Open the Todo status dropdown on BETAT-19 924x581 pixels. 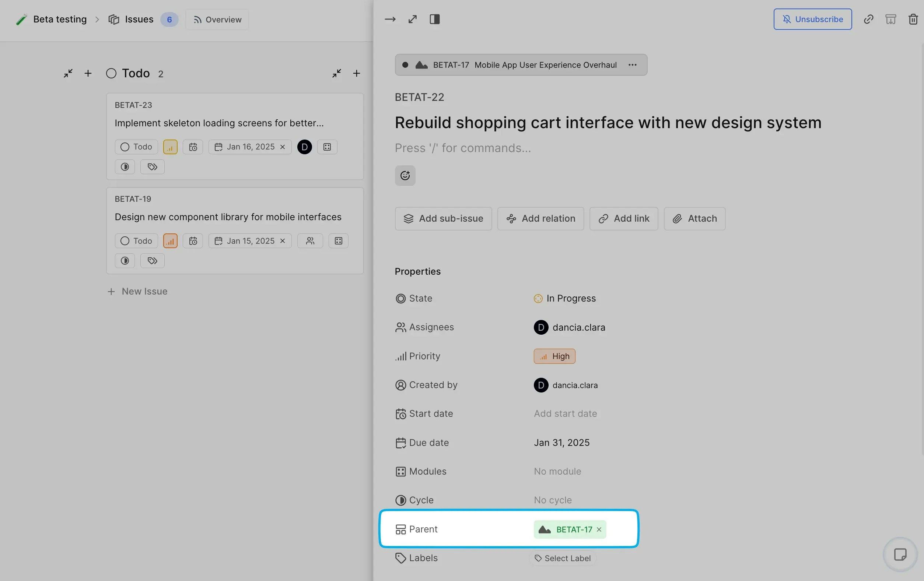point(136,241)
